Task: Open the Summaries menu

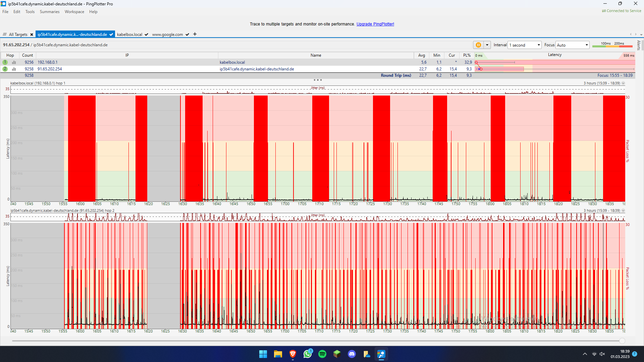Action: tap(49, 12)
